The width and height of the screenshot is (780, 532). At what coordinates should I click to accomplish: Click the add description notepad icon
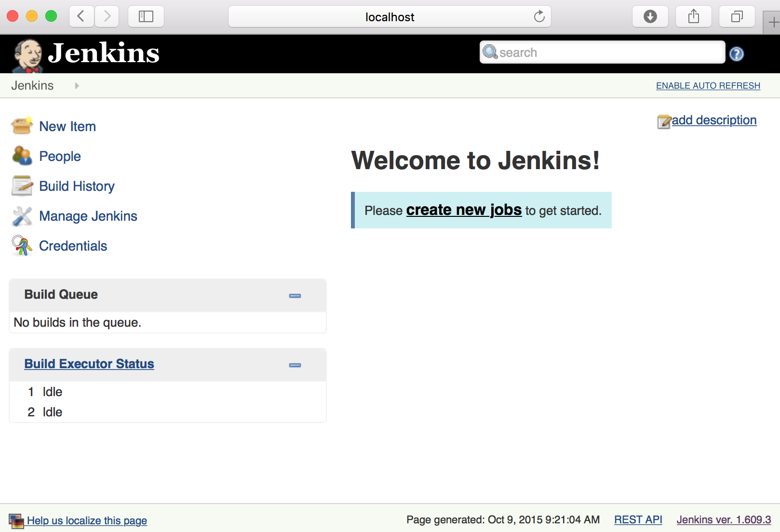coord(664,121)
